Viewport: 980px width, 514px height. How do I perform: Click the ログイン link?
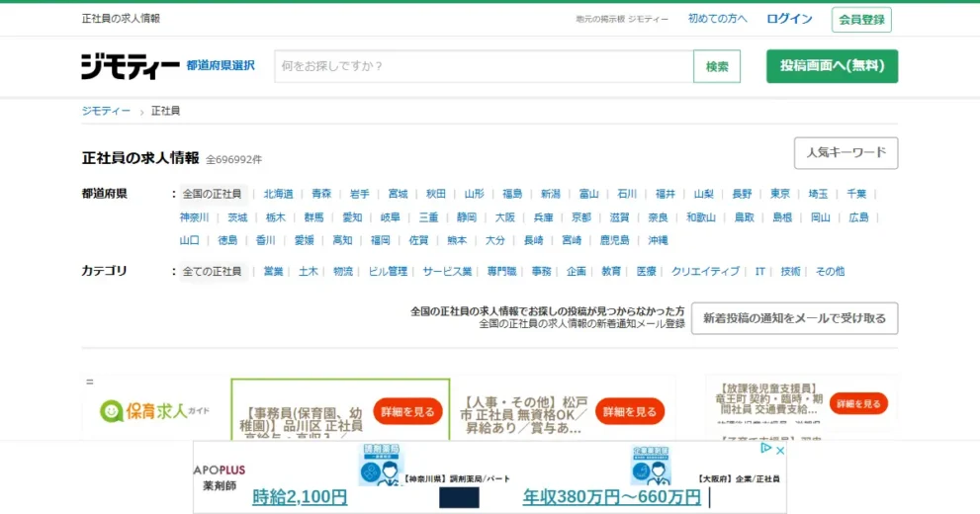click(789, 19)
